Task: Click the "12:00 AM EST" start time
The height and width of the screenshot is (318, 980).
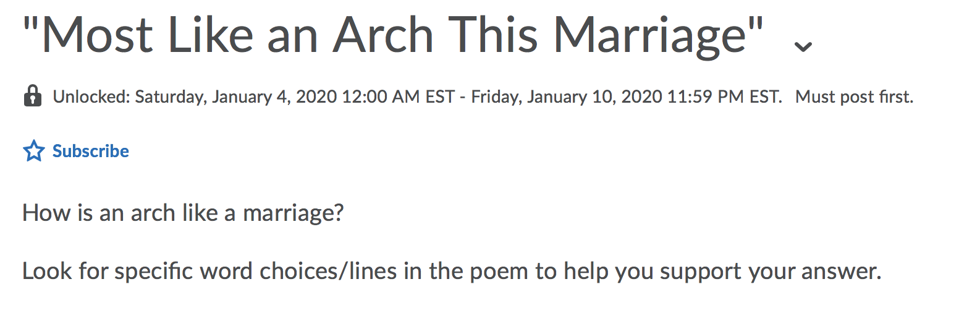Action: (398, 97)
